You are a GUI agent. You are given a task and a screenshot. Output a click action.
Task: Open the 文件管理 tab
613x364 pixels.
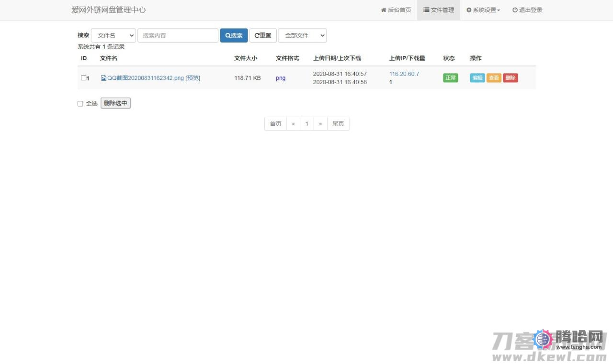point(439,10)
